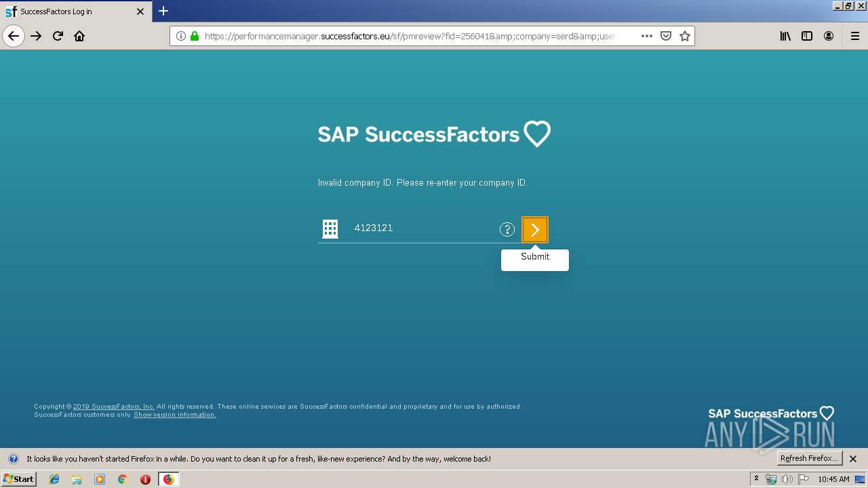Click the 10:45 AM system clock

833,479
